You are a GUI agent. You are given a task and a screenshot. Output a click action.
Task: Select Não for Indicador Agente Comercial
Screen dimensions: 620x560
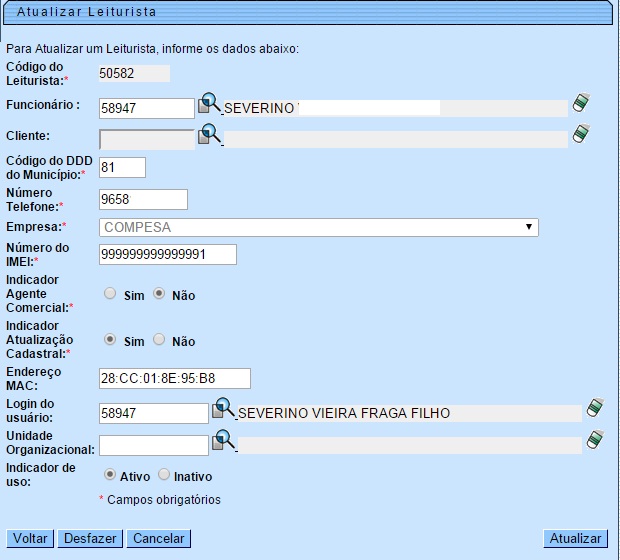tap(159, 293)
